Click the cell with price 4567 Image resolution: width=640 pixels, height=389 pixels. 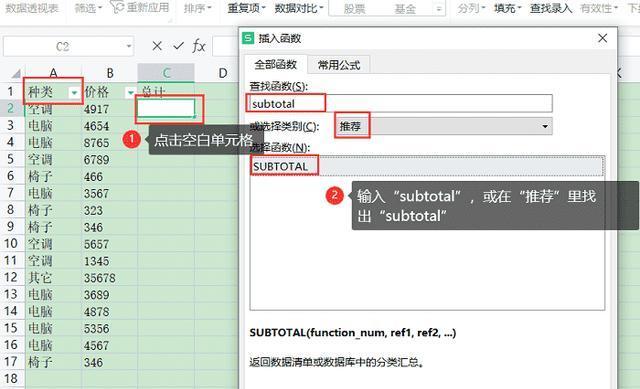click(x=110, y=345)
